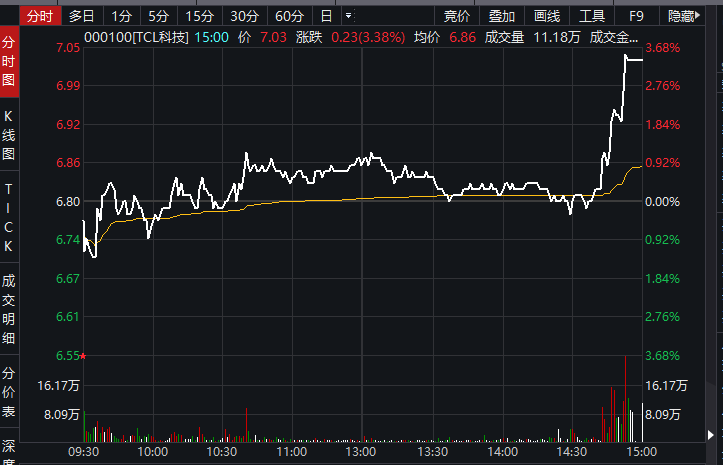This screenshot has width=723, height=465.
Task: Click the 竞价 auction button
Action: pyautogui.click(x=457, y=16)
